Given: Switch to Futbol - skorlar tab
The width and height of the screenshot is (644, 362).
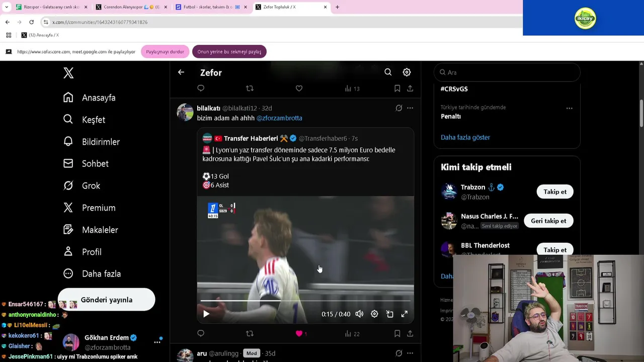Looking at the screenshot, I should point(210,7).
